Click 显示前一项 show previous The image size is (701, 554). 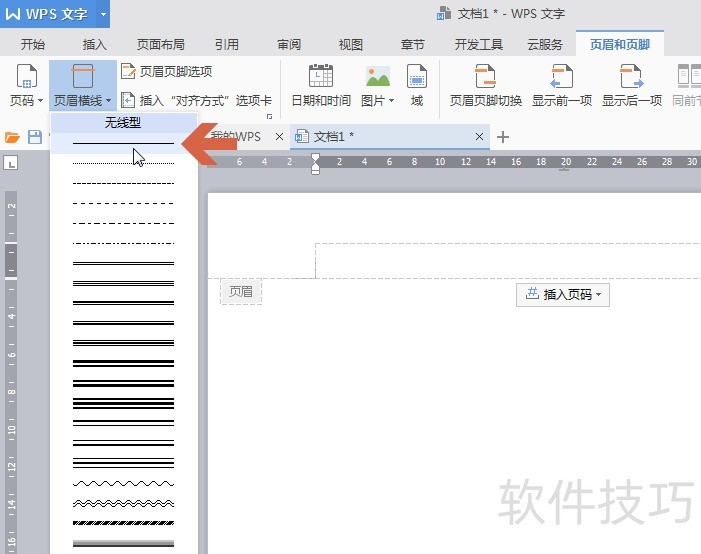click(x=562, y=85)
